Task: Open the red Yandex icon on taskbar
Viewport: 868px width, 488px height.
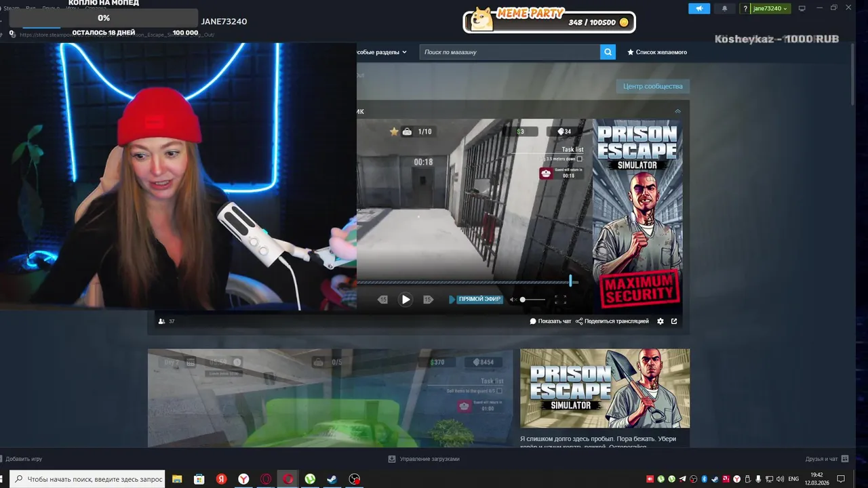Action: [221, 479]
